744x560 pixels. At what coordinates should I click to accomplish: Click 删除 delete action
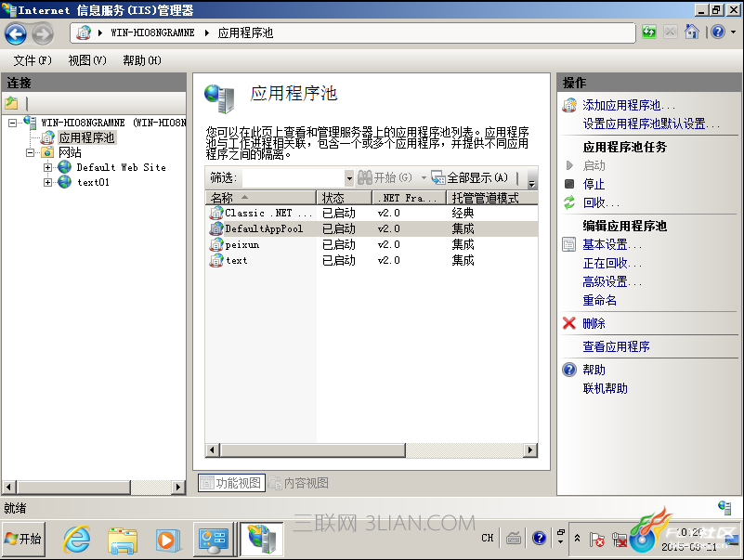point(594,323)
